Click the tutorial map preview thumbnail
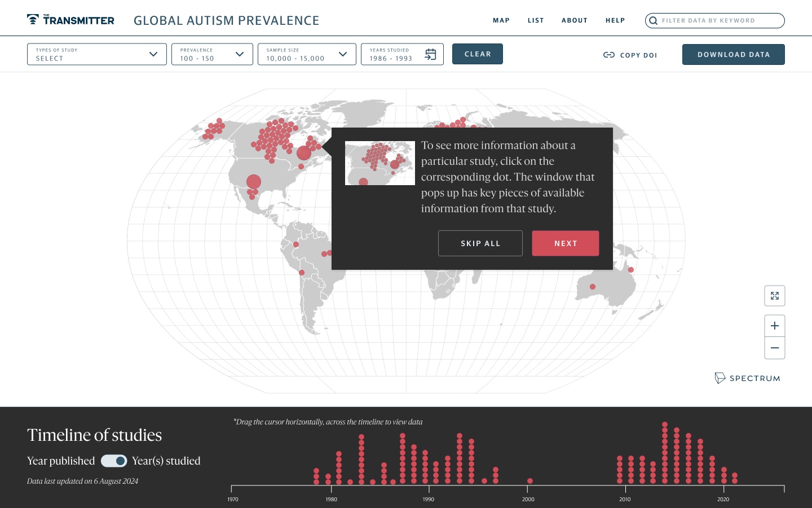 coord(380,163)
